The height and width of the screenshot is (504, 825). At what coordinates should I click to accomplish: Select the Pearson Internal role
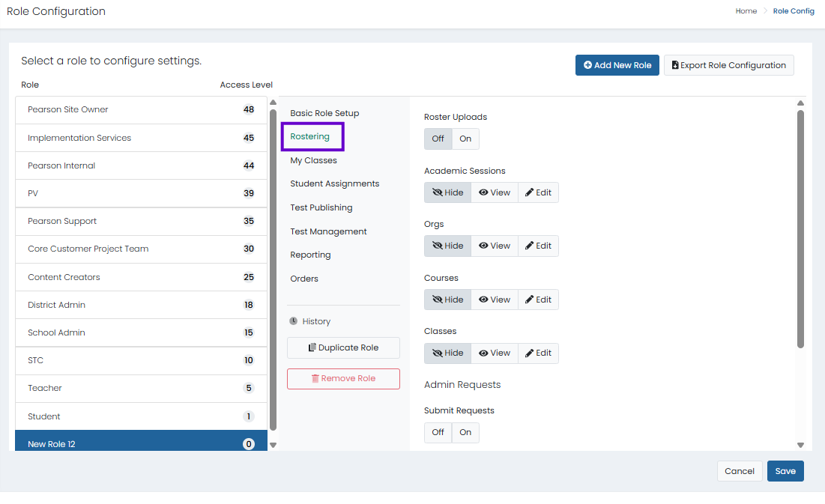click(141, 166)
